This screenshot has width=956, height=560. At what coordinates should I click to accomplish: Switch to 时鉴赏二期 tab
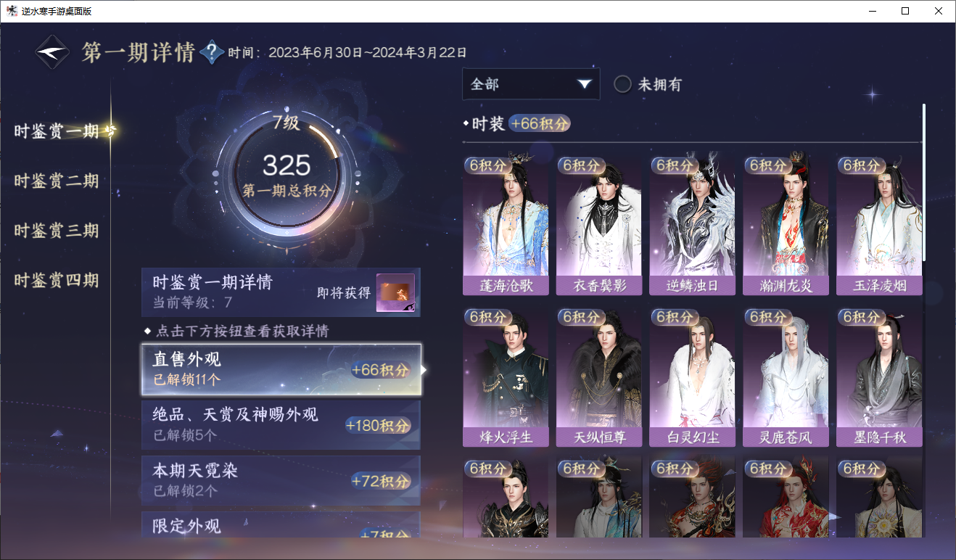pyautogui.click(x=57, y=181)
